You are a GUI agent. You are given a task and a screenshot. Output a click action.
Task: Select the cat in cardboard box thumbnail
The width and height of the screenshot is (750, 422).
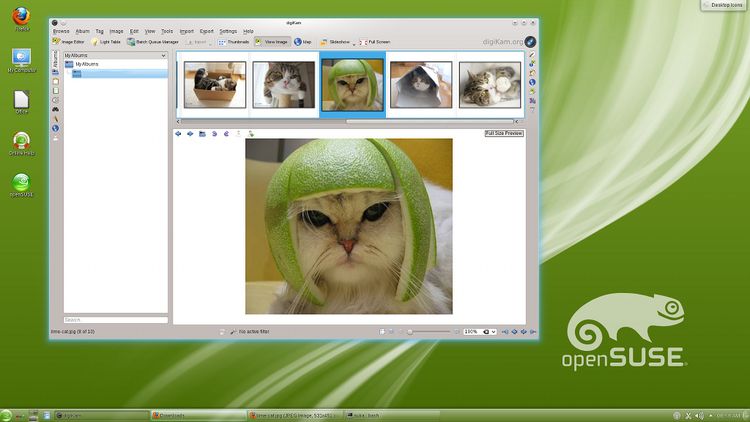pyautogui.click(x=215, y=85)
